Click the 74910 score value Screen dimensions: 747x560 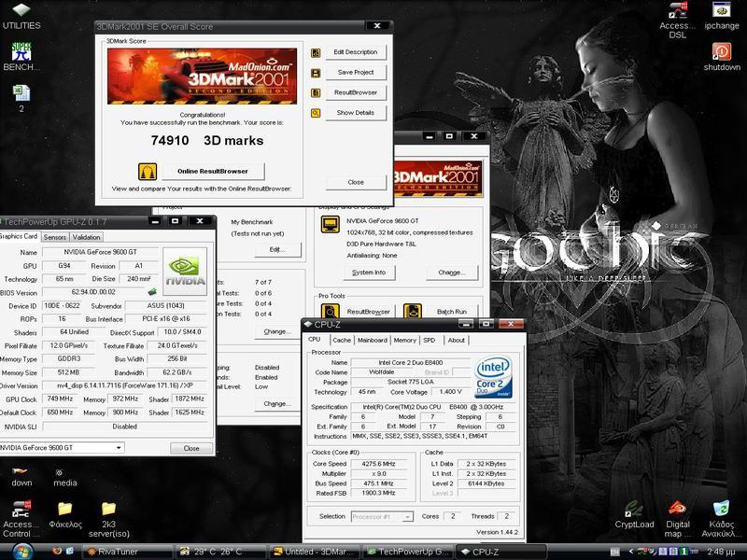170,141
